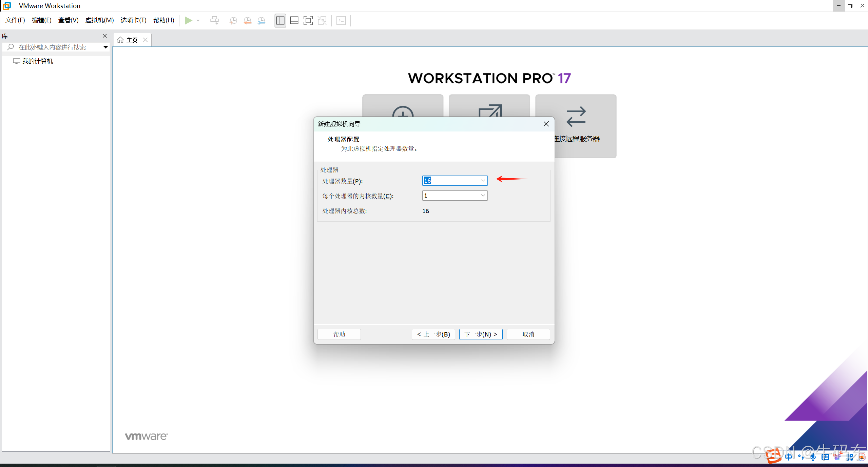This screenshot has height=467, width=868.
Task: Toggle the library sidebar view icon
Action: [280, 20]
